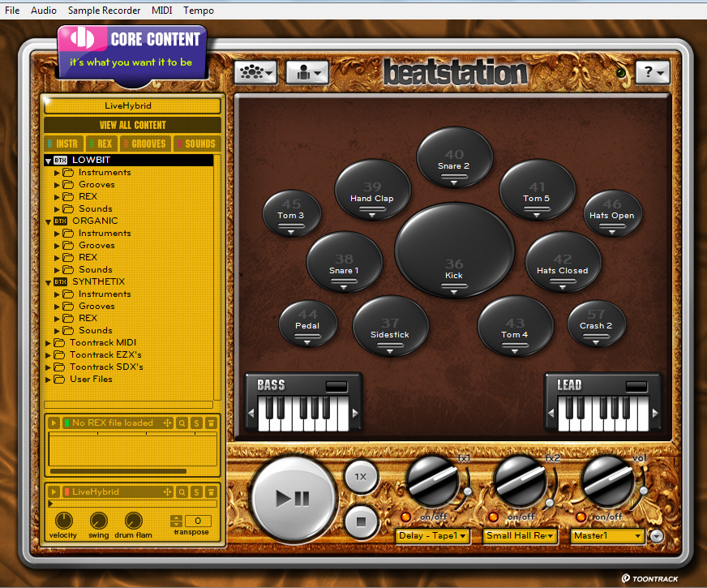Open the Kick pad dropdown arrow
707x588 pixels.
[x=454, y=292]
